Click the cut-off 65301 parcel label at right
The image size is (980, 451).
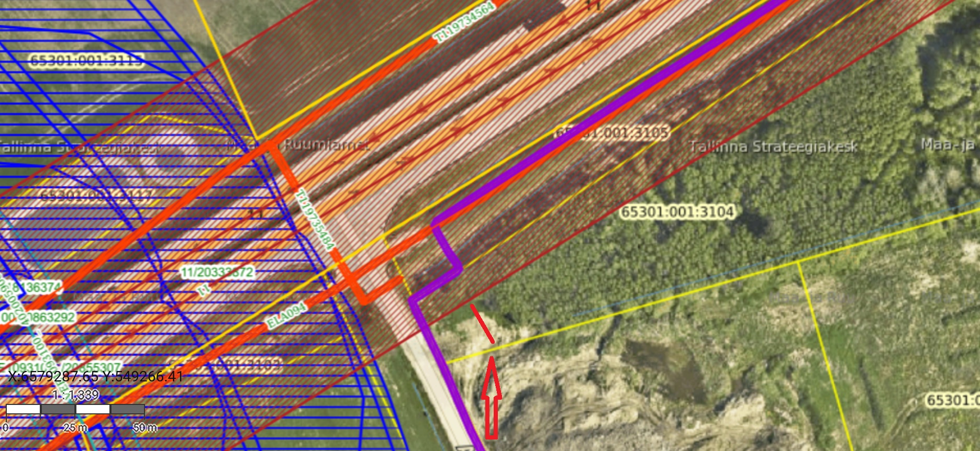point(952,400)
